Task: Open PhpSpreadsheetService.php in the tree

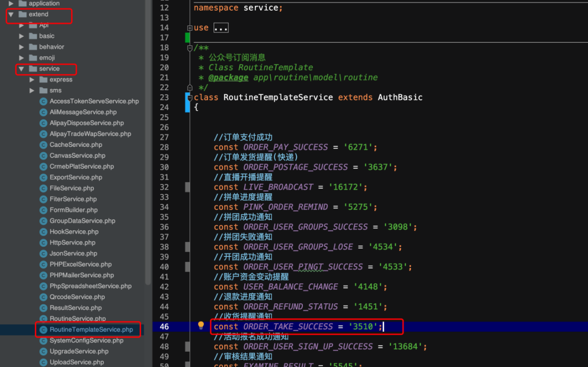Action: pyautogui.click(x=91, y=286)
